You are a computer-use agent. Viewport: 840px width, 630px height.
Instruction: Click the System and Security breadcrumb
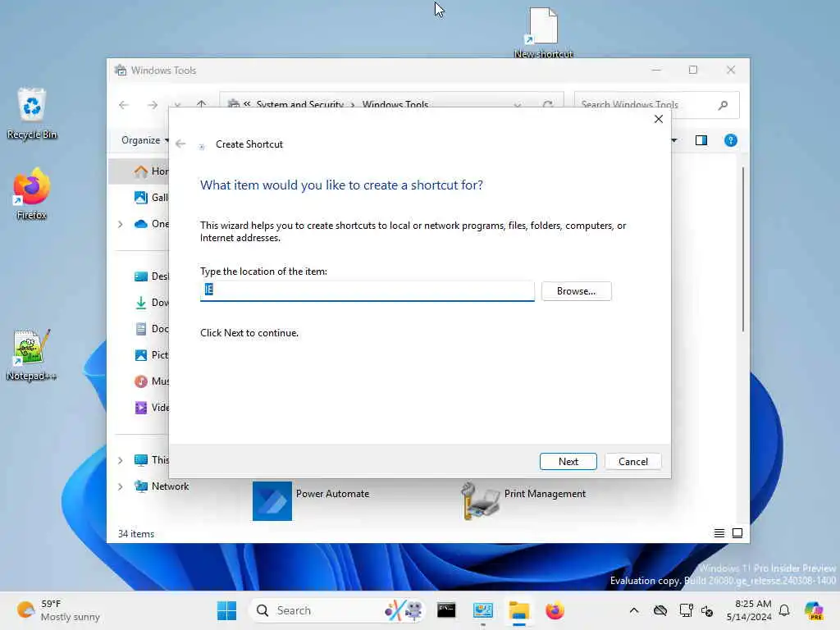click(299, 104)
